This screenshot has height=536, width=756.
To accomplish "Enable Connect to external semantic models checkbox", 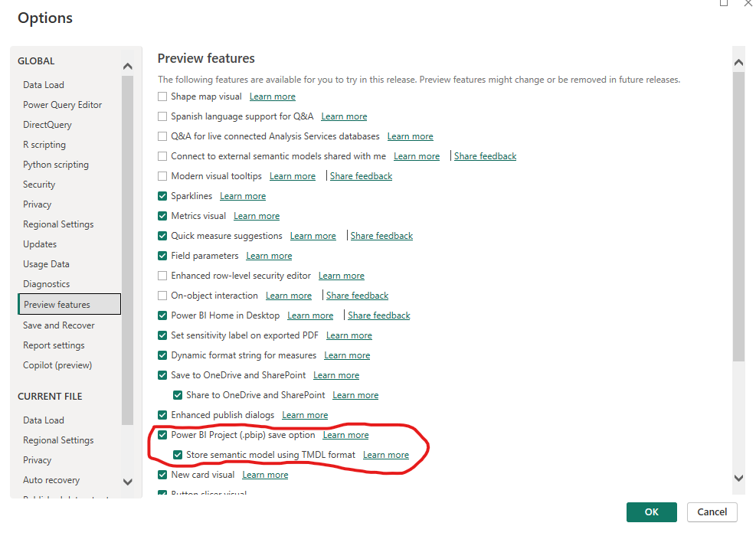I will (x=162, y=156).
